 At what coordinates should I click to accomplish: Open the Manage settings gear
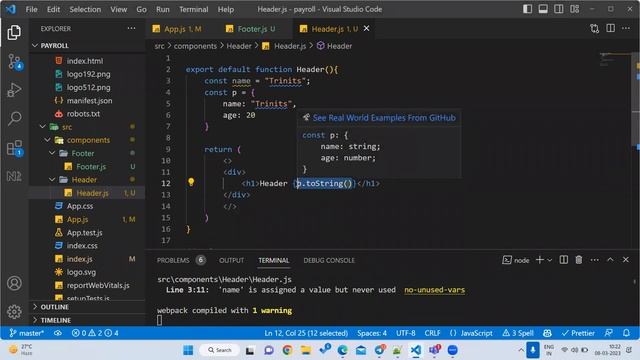pyautogui.click(x=14, y=311)
